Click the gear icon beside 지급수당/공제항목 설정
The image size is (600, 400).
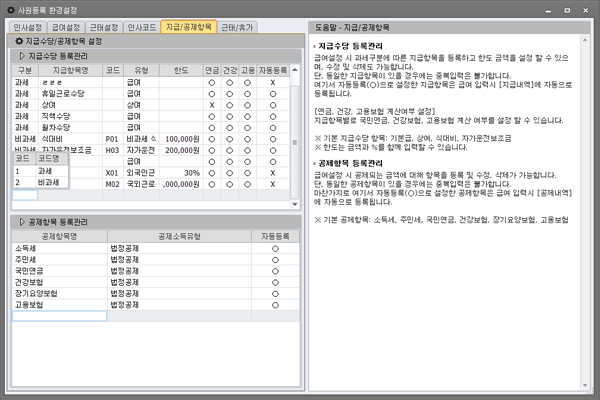click(19, 40)
